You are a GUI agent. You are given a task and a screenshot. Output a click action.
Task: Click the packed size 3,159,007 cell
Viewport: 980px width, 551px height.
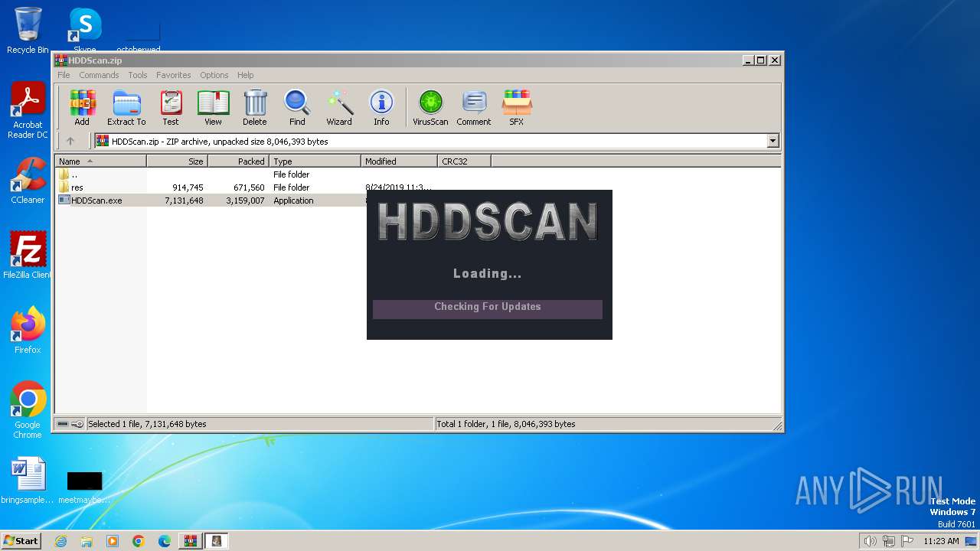click(245, 201)
